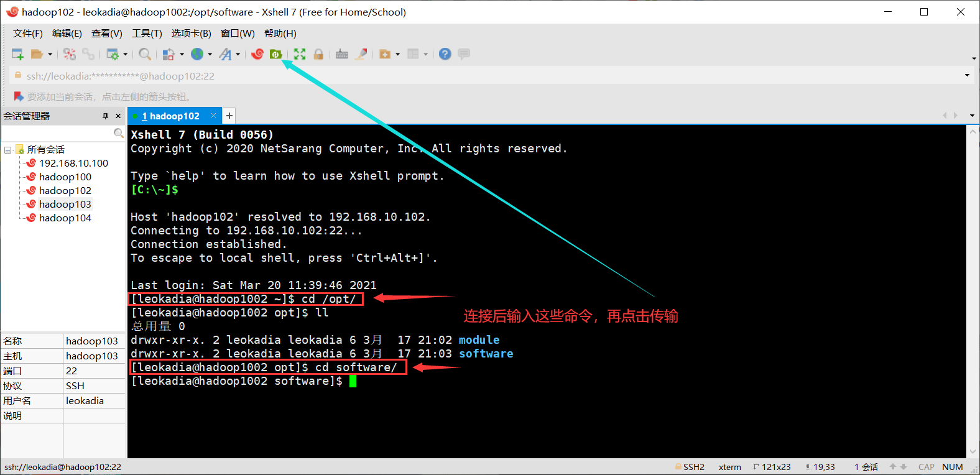The width and height of the screenshot is (980, 475).
Task: Click the 121x23 terminal size in status bar
Action: 772,467
